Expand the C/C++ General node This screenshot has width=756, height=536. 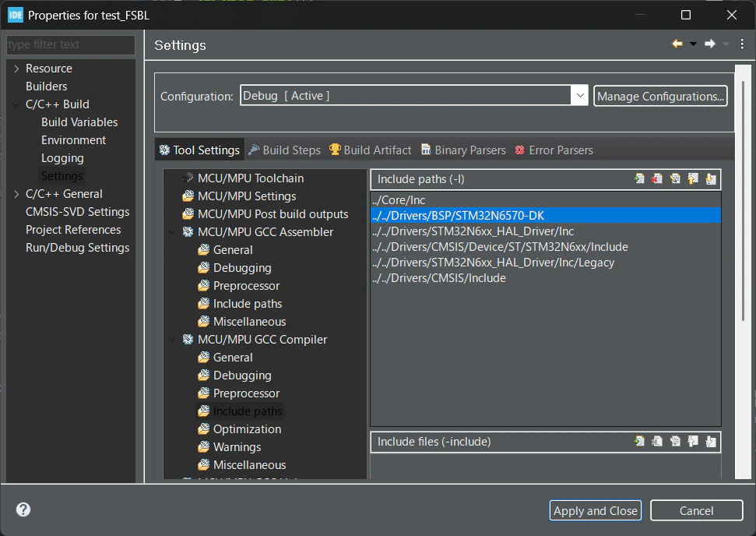pos(17,194)
